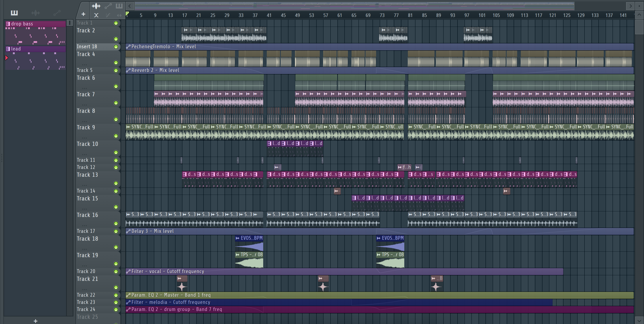Open the Param. EQ 2 drum group clip menu icon

pos(128,309)
